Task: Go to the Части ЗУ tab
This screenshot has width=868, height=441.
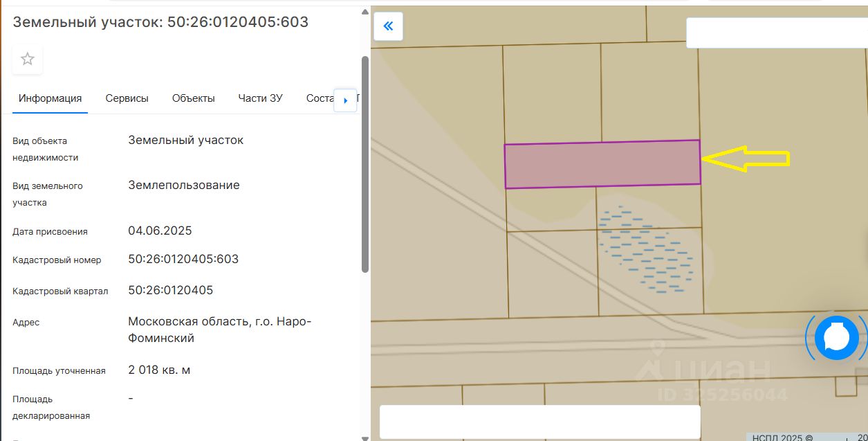Action: click(x=260, y=98)
